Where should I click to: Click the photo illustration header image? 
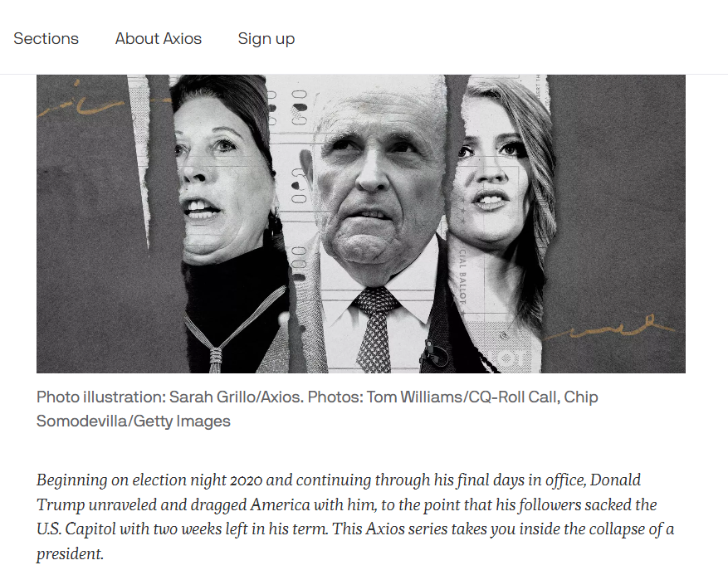tap(361, 224)
